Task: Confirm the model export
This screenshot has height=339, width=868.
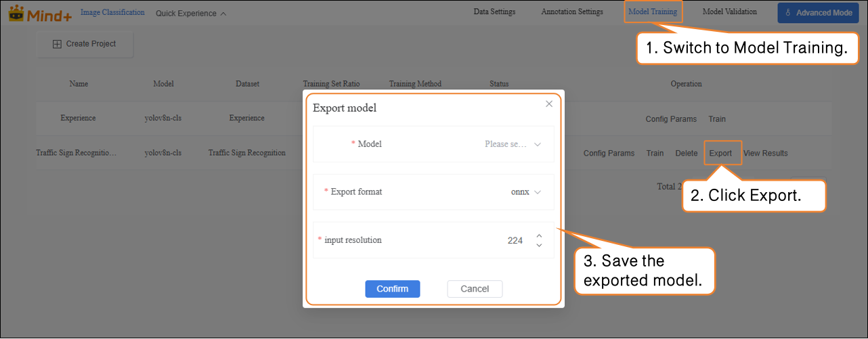Action: point(392,289)
